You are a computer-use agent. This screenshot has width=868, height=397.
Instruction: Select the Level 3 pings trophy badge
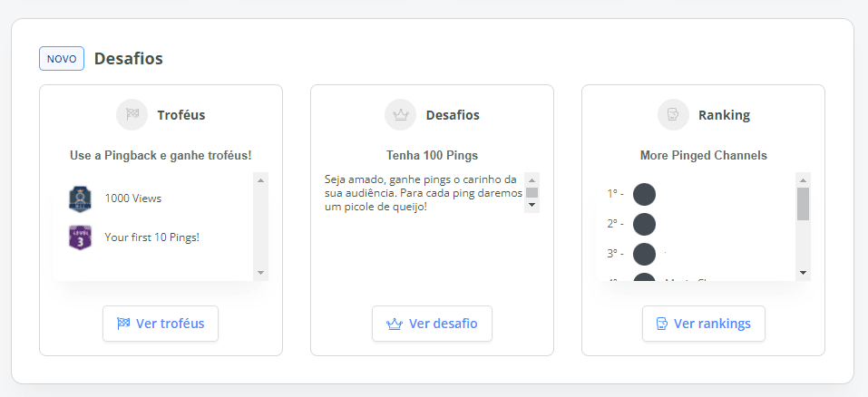coord(81,237)
